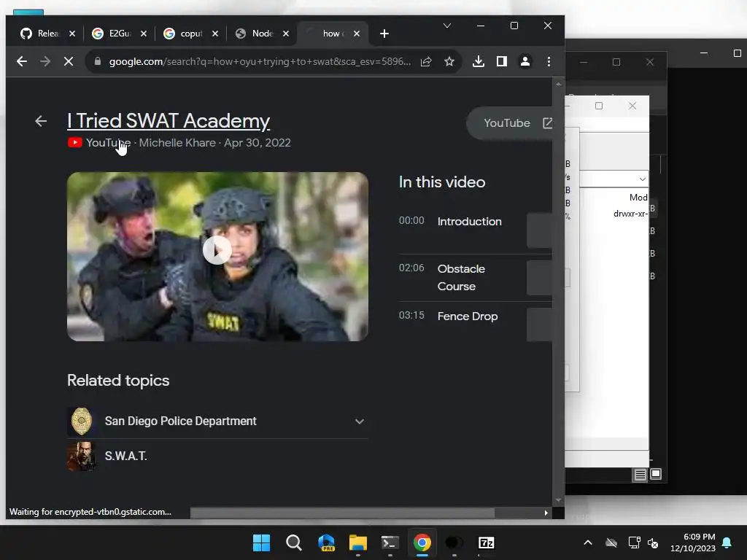This screenshot has height=560, width=747.
Task: Select the large view icon in background window
Action: point(656,474)
